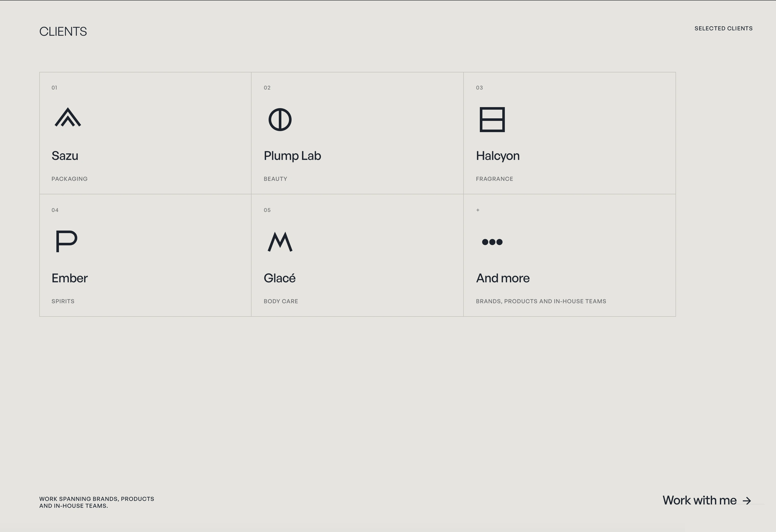Viewport: 776px width, 532px height.
Task: Select the Sazu client name
Action: [x=65, y=156]
